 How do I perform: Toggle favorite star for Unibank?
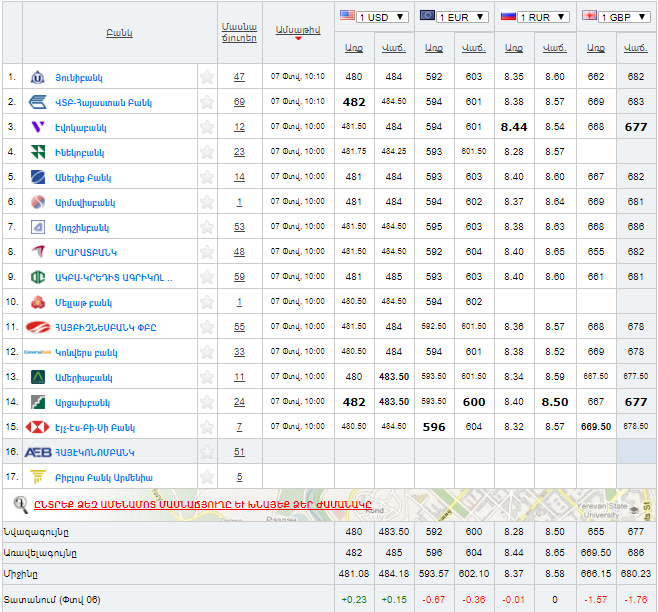pyautogui.click(x=207, y=77)
